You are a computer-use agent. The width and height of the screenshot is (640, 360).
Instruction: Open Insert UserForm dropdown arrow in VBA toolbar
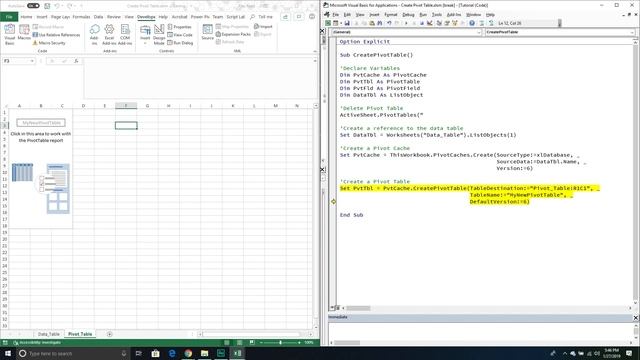341,23
